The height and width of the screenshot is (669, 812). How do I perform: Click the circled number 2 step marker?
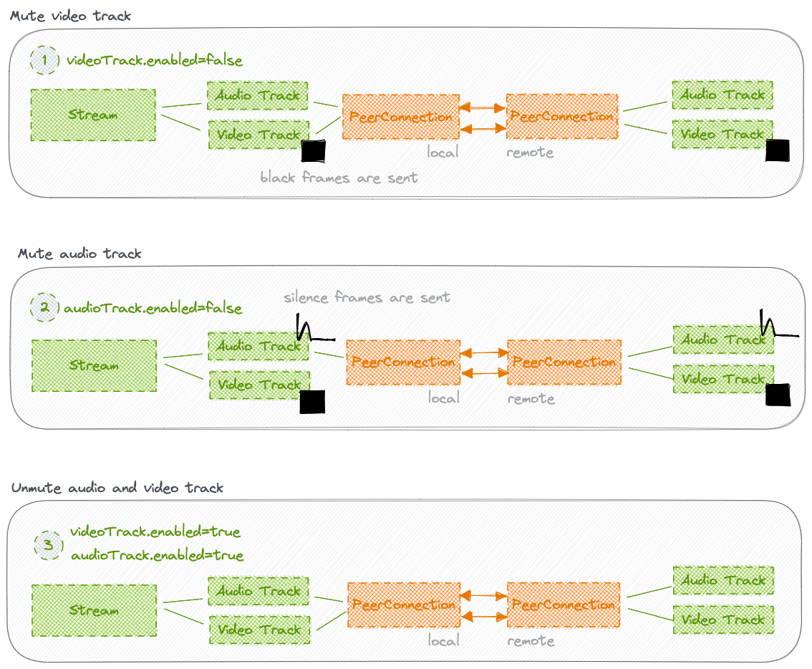point(44,307)
